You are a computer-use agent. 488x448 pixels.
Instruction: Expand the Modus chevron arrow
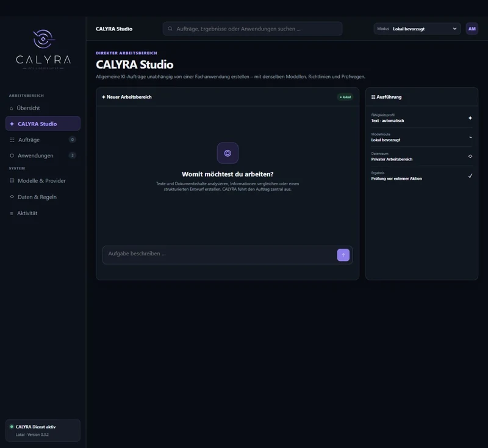[454, 29]
